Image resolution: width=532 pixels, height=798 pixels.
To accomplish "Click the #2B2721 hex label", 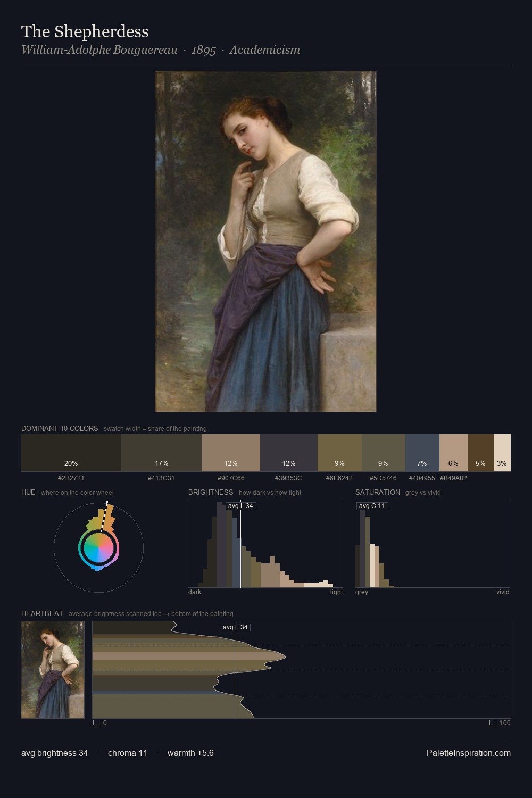I will coord(71,478).
